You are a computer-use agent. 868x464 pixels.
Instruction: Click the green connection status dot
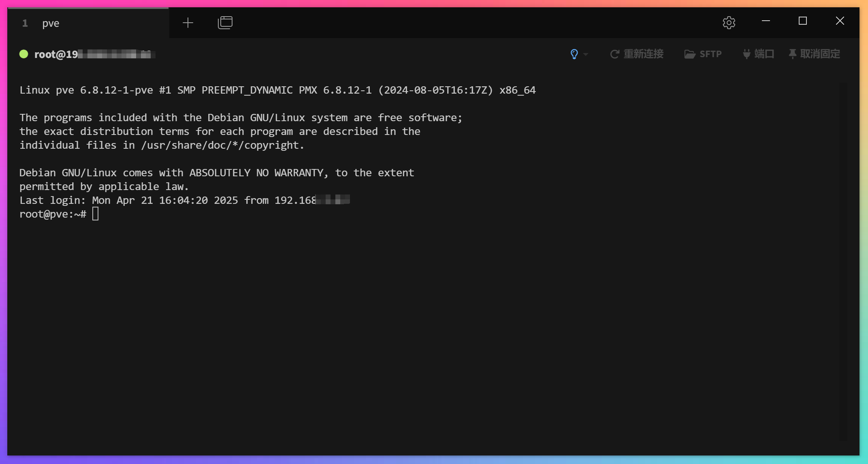click(x=24, y=54)
